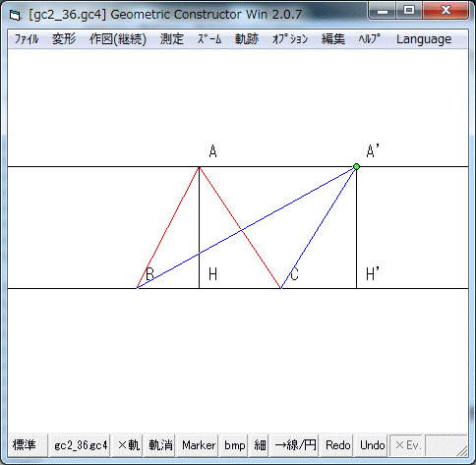Open the 軌跡 menu

tap(247, 39)
